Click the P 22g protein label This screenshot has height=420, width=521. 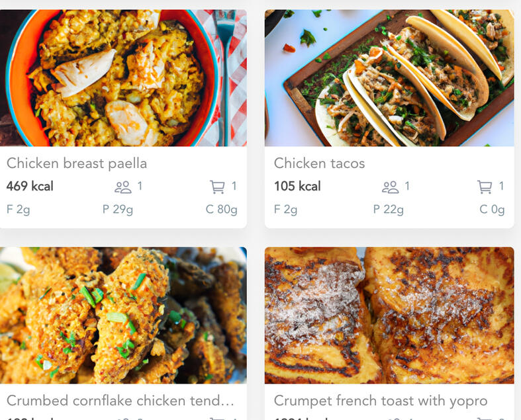pos(388,210)
